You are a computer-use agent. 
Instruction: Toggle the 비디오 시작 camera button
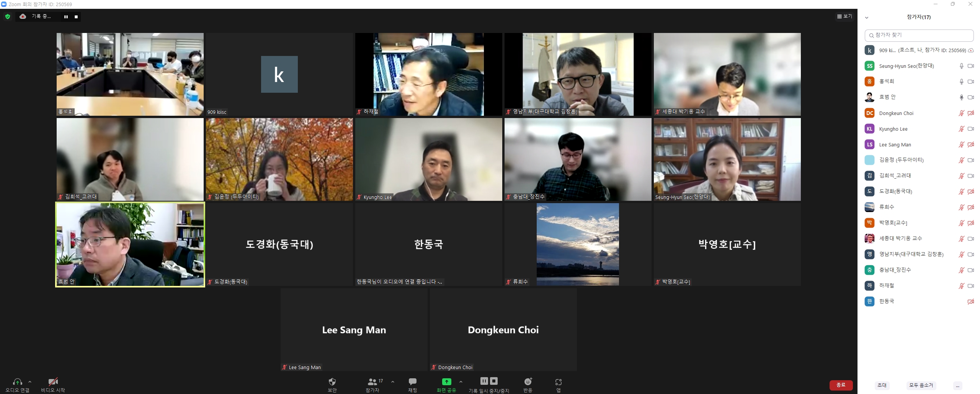click(x=53, y=382)
